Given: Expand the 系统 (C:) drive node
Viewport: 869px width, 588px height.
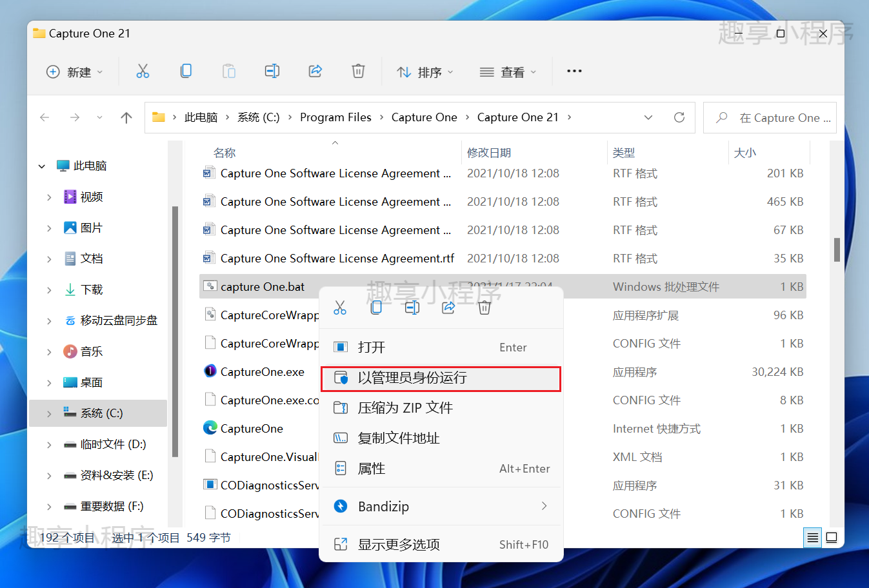Looking at the screenshot, I should pyautogui.click(x=50, y=414).
